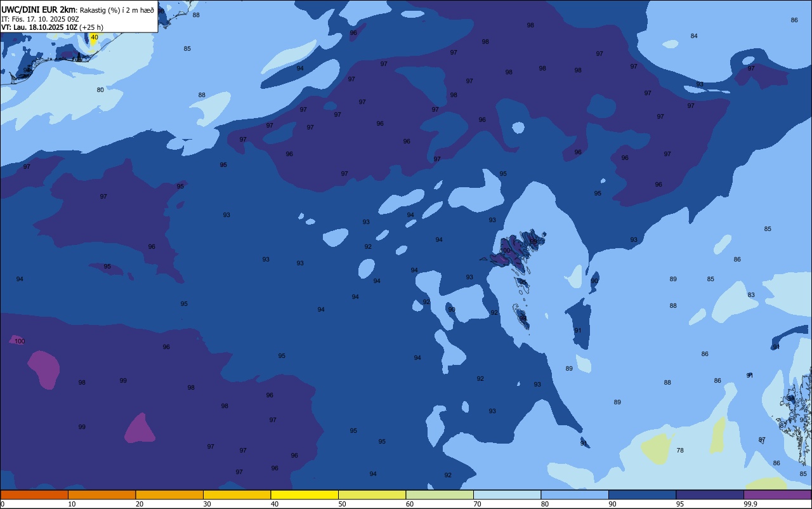Click the "70" legend tick label
The width and height of the screenshot is (812, 509).
coord(477,504)
